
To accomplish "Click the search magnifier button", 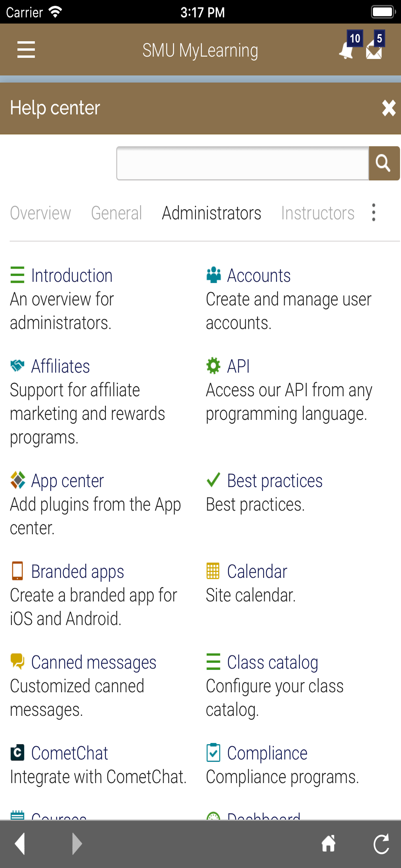I will pos(384,163).
